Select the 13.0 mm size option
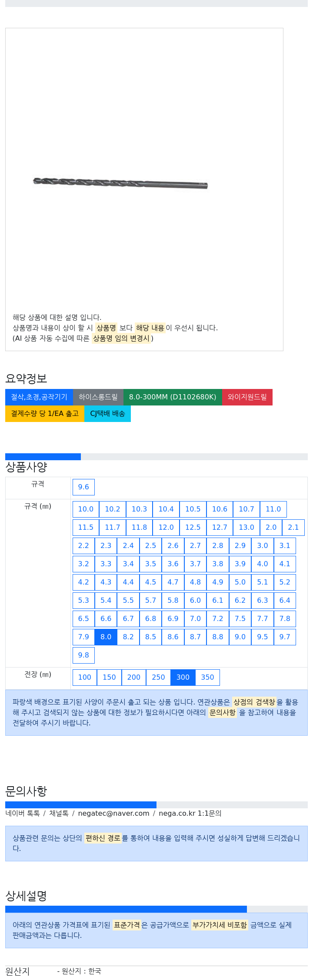The image size is (313, 980). (246, 527)
